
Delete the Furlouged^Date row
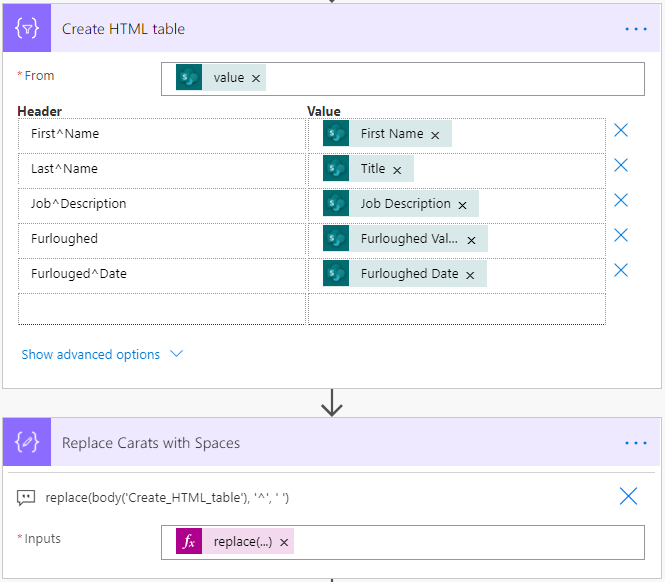[x=621, y=270]
